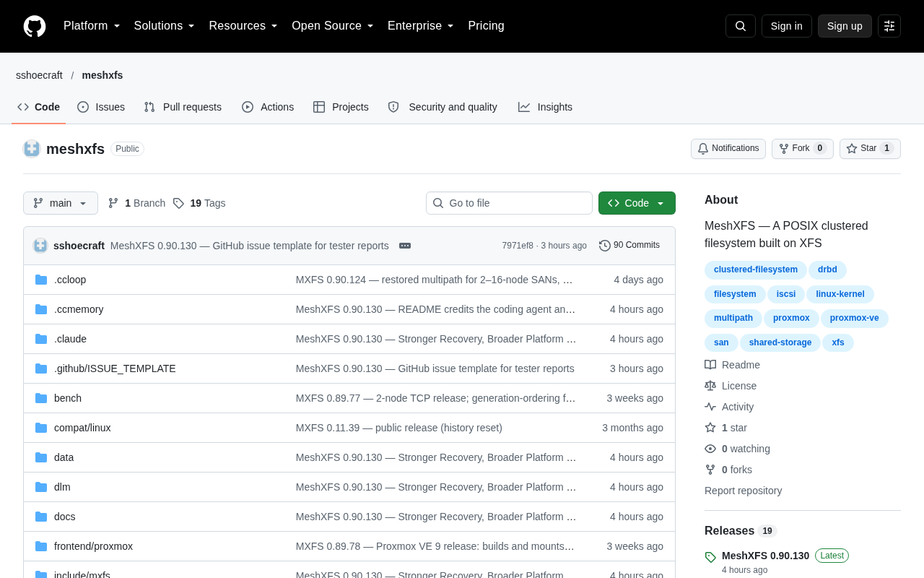Expand commit message ellipsis button
This screenshot has height=578, width=924.
(405, 246)
